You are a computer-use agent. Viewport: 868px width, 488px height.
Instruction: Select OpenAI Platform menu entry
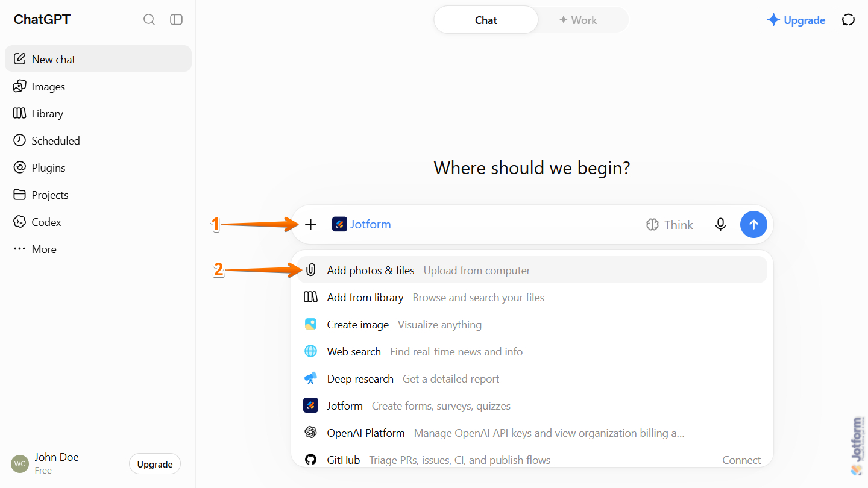(532, 433)
